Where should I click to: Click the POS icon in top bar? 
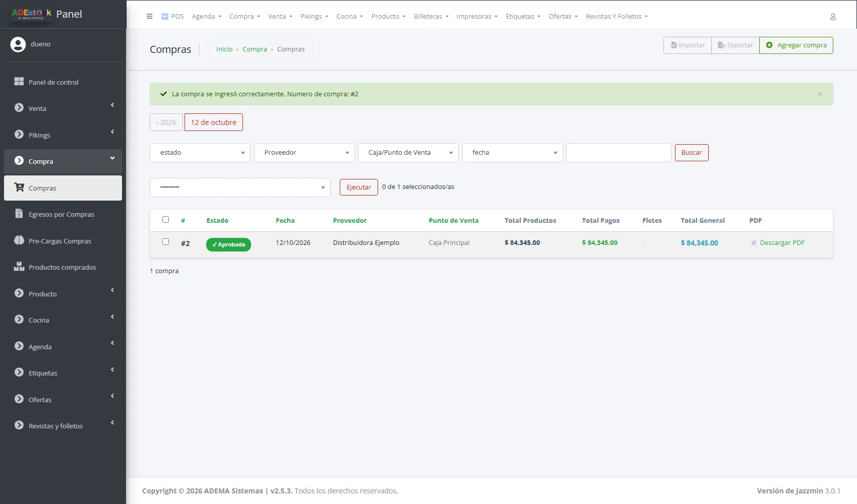click(x=165, y=16)
